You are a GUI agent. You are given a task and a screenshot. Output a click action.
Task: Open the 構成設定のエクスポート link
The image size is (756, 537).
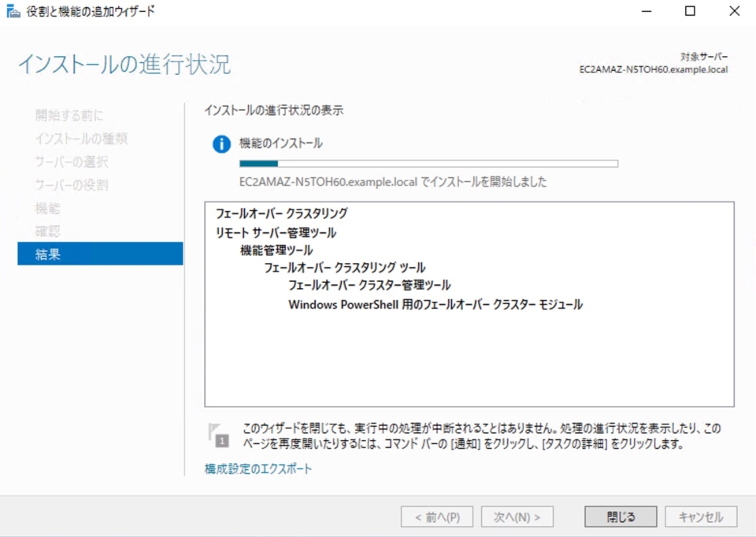pos(258,468)
